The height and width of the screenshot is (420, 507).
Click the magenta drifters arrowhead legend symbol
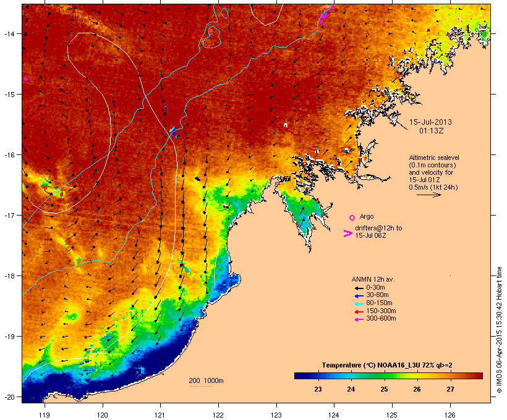(x=347, y=233)
